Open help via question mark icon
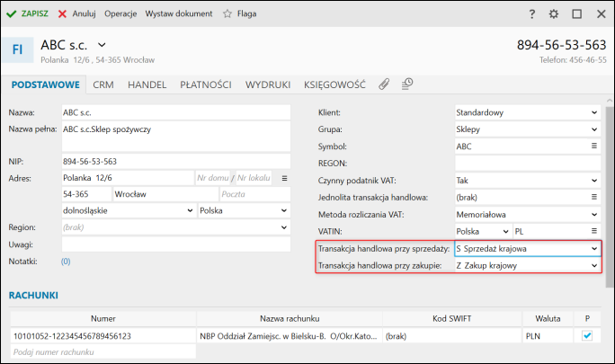615x364 pixels. [x=532, y=14]
